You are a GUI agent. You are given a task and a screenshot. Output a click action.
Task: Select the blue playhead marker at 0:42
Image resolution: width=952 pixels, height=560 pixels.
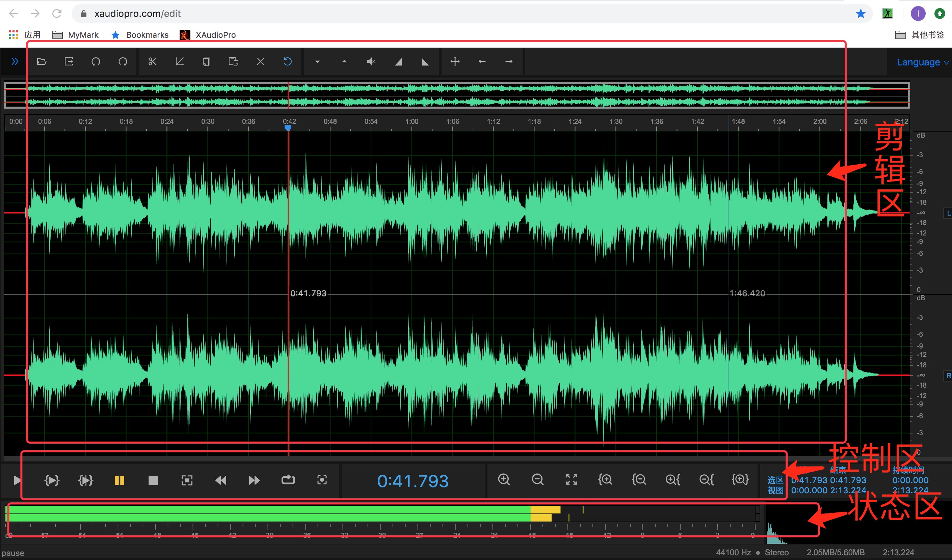pos(288,129)
